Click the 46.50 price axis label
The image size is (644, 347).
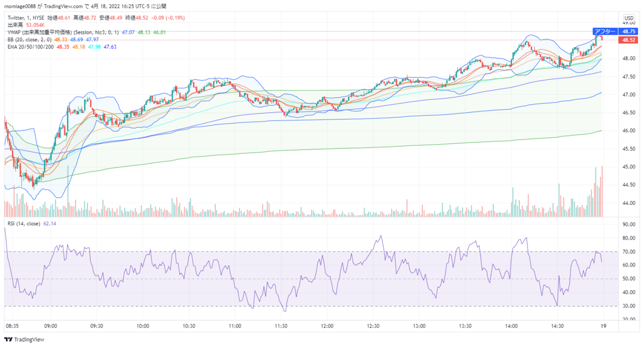coord(628,113)
